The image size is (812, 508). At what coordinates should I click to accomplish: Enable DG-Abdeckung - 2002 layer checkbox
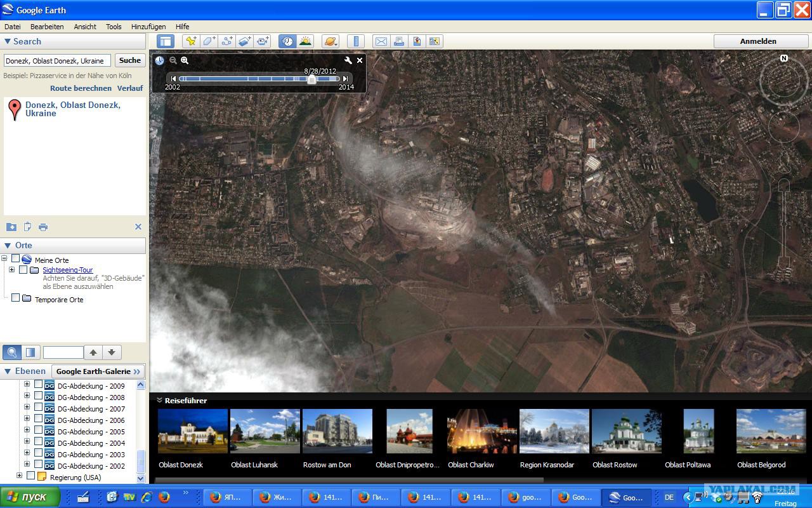pyautogui.click(x=38, y=464)
